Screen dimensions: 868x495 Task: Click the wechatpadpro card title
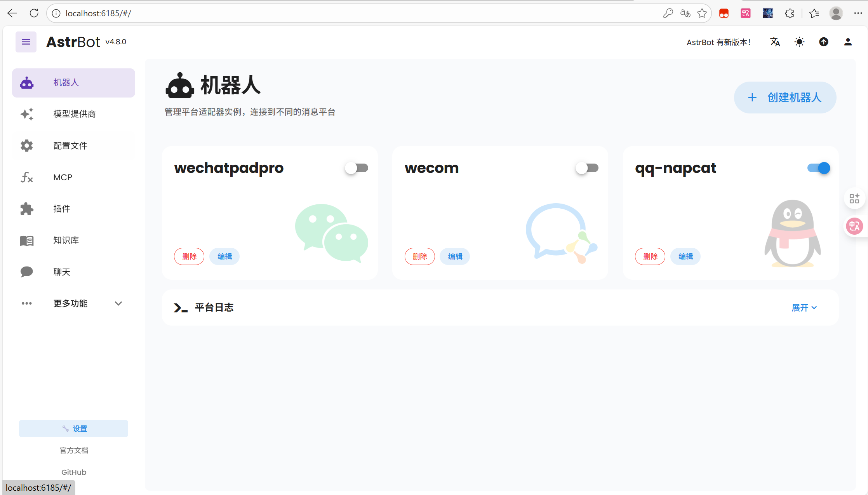(229, 168)
